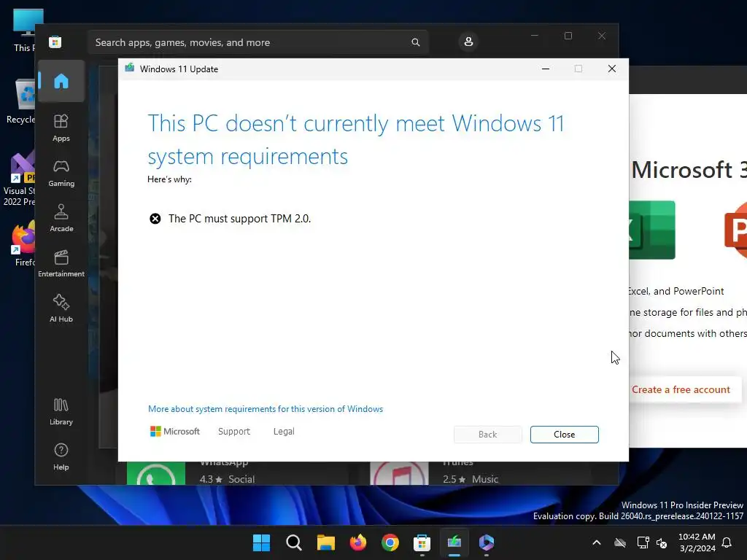The image size is (747, 560).
Task: Select 'The PC must support TPM 2.0.' text
Action: [x=239, y=219]
